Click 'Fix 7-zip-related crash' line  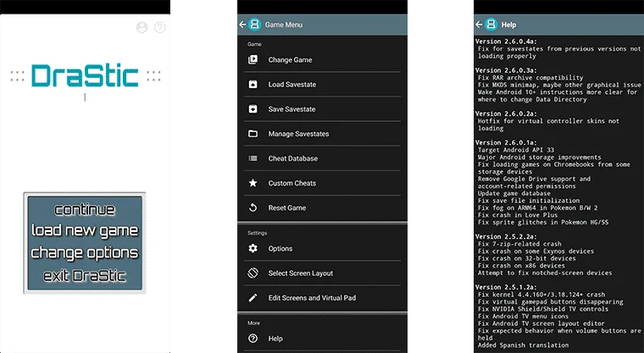click(x=519, y=244)
